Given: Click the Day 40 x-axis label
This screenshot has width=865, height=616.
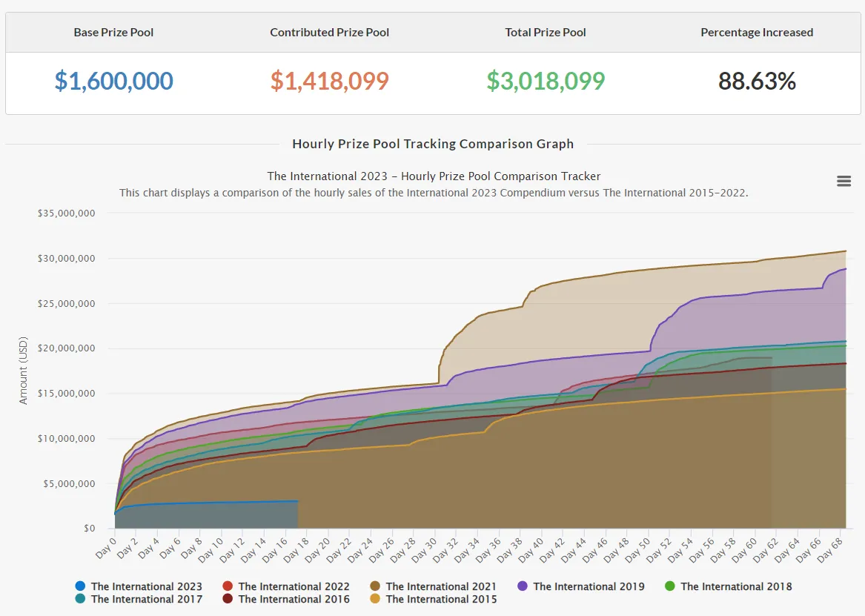Looking at the screenshot, I should (x=531, y=550).
